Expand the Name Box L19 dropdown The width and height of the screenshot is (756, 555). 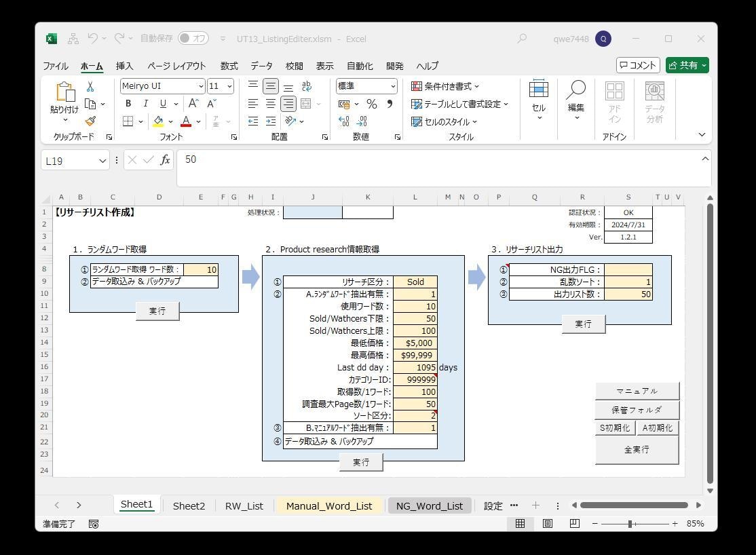102,161
